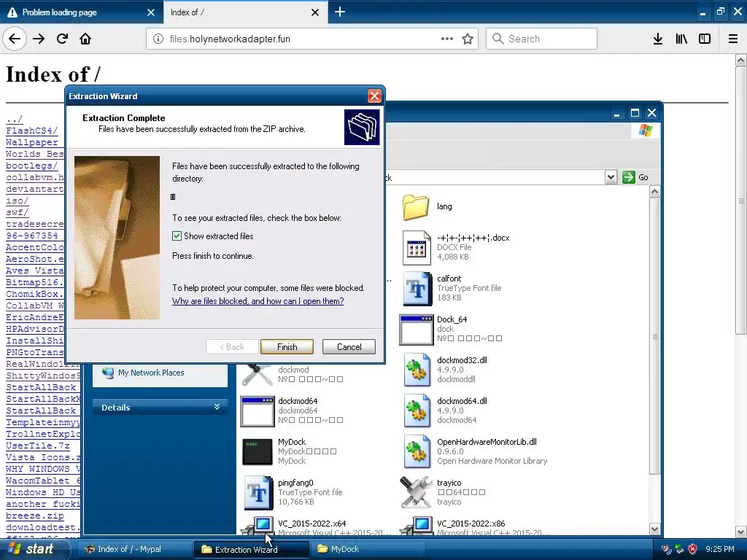The height and width of the screenshot is (560, 747).
Task: Open the lang folder icon
Action: [x=415, y=207]
